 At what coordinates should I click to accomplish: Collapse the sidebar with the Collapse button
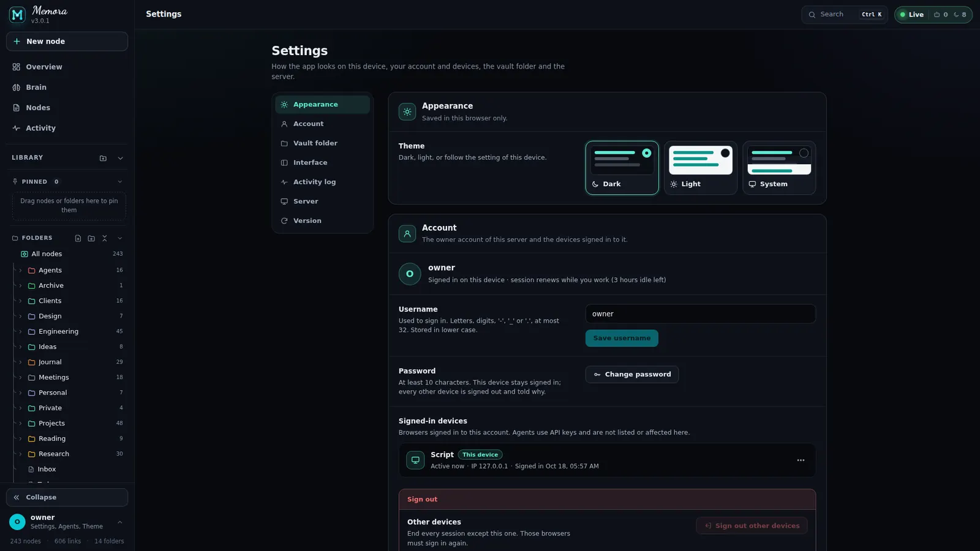pos(67,498)
